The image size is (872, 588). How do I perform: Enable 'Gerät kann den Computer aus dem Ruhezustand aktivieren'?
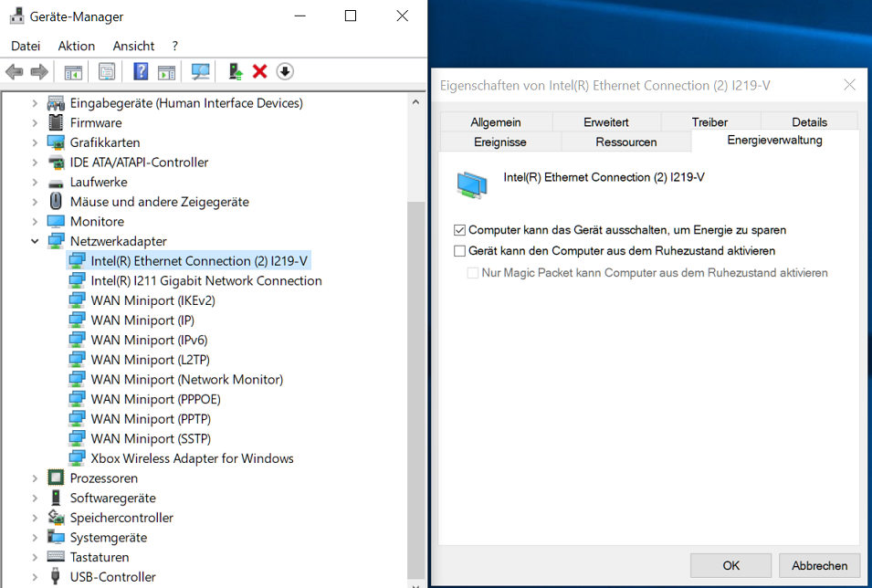pyautogui.click(x=459, y=251)
